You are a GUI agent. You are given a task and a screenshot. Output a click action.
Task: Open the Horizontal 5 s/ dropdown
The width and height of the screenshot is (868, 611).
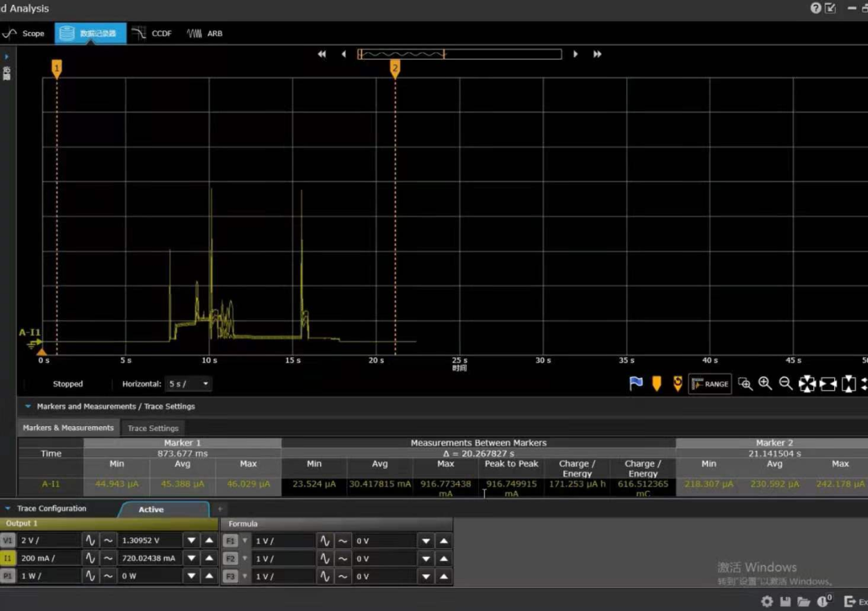pos(188,383)
